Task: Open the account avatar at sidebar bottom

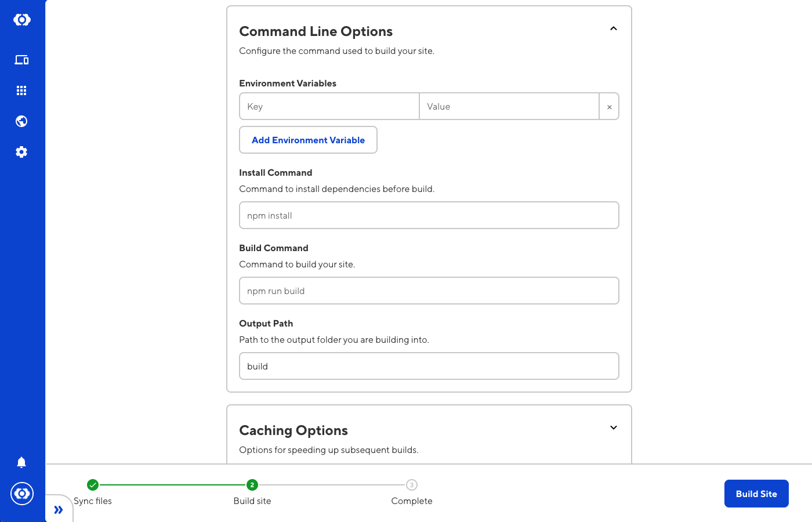Action: pos(22,494)
